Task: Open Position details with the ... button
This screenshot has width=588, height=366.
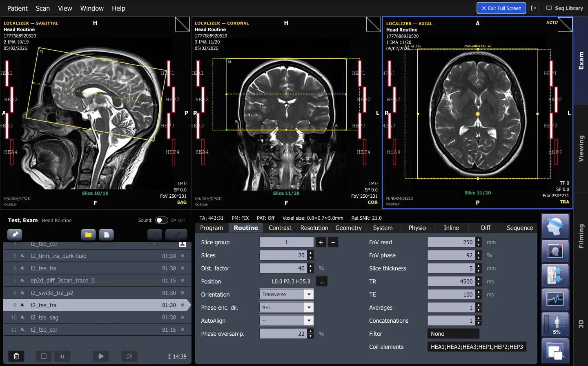Action: tap(322, 281)
